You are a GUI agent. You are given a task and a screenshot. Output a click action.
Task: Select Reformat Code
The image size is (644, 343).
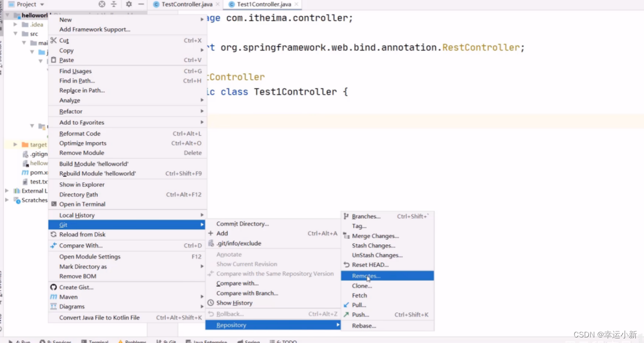(x=127, y=133)
